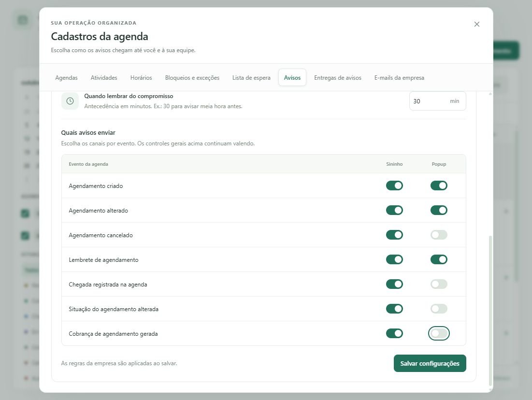Disable Popup for Agendamento alterado

click(x=439, y=210)
